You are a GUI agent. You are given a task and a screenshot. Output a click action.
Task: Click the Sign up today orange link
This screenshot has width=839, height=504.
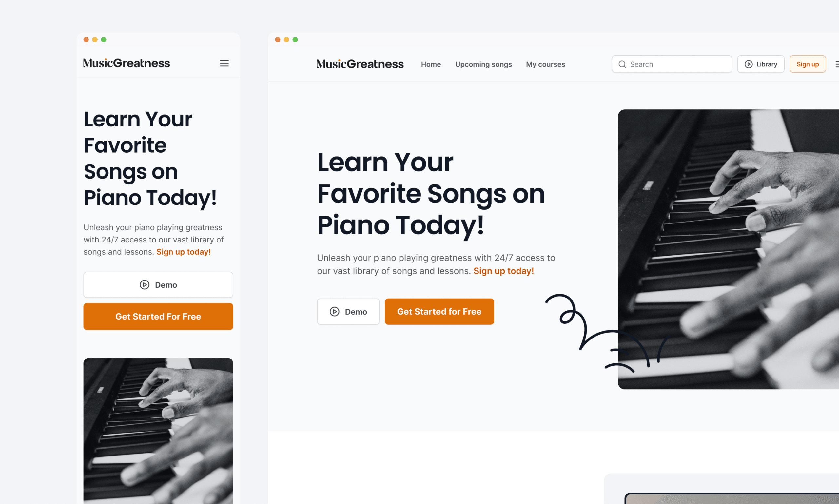click(x=503, y=270)
